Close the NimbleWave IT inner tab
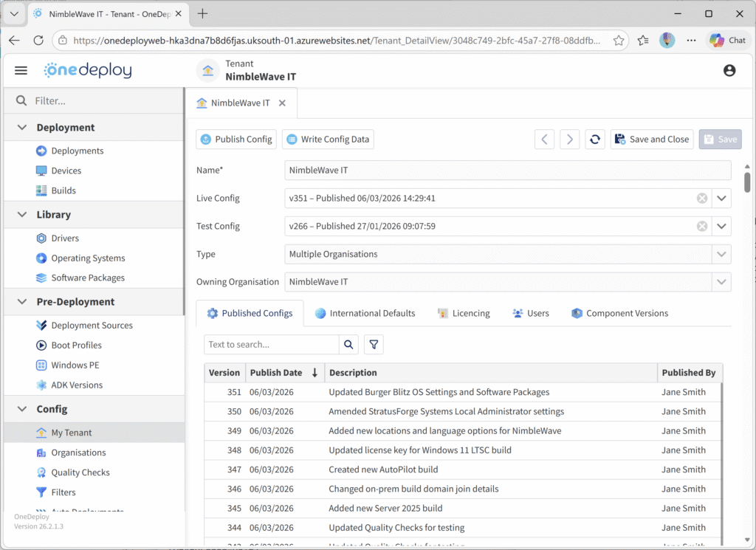 282,103
